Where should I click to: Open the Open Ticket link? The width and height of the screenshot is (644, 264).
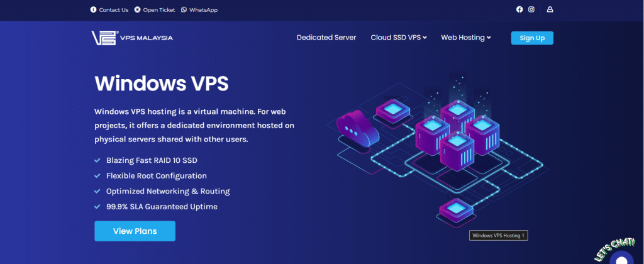(159, 10)
